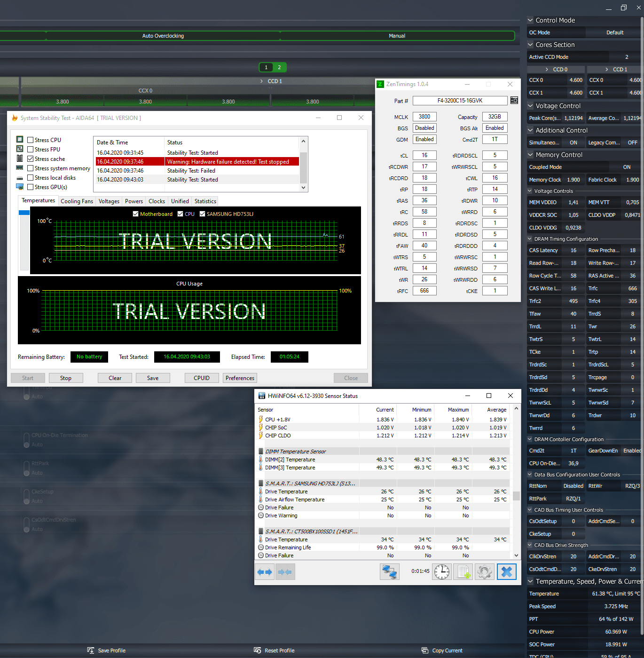Close HWiNFO sensors with blue X icon
644x658 pixels.
[x=507, y=572]
